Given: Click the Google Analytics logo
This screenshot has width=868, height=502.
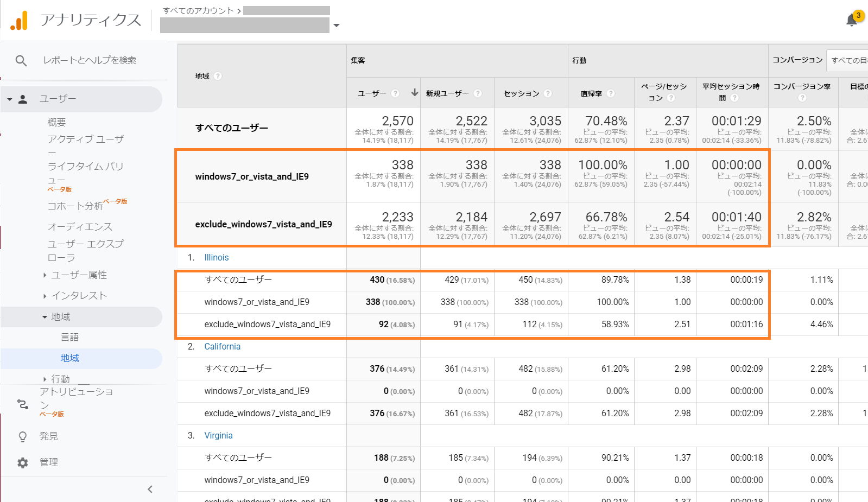Looking at the screenshot, I should click(x=19, y=21).
